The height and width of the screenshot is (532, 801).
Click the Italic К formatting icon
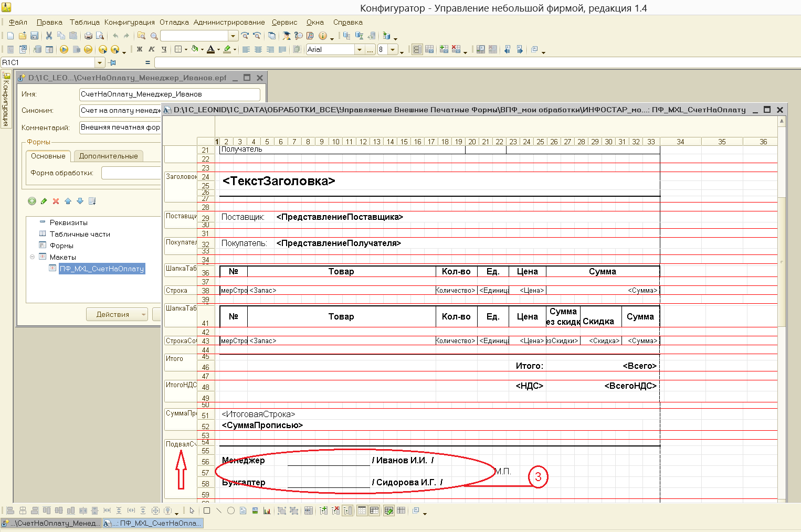click(152, 49)
